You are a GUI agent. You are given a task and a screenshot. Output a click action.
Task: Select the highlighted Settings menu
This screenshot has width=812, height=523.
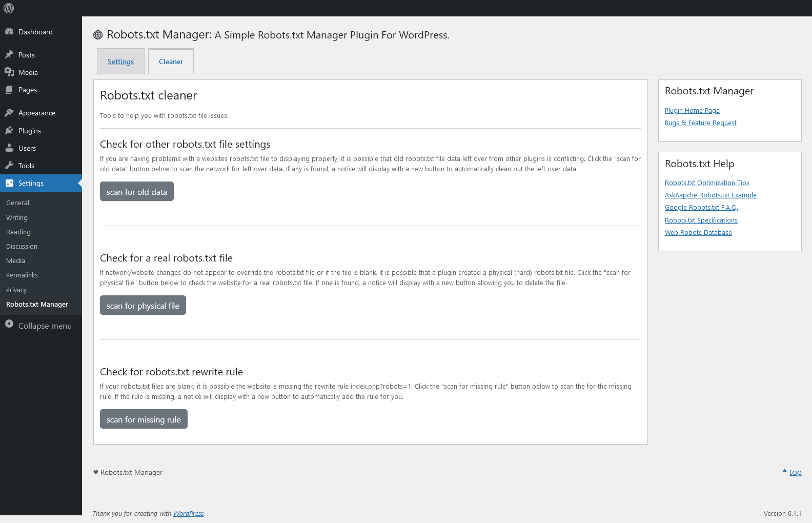[x=41, y=183]
